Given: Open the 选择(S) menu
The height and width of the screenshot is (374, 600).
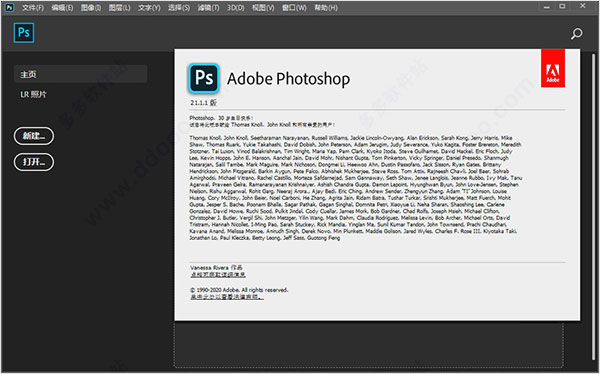Looking at the screenshot, I should 179,8.
